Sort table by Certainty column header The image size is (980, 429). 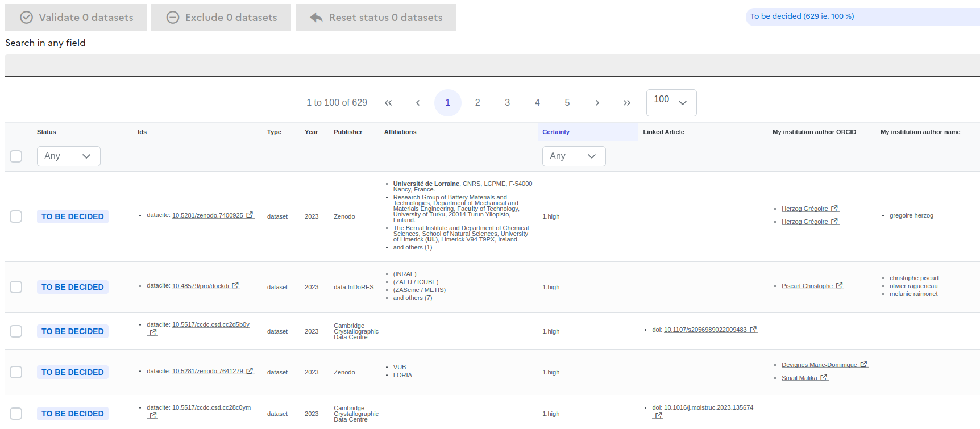coord(555,132)
